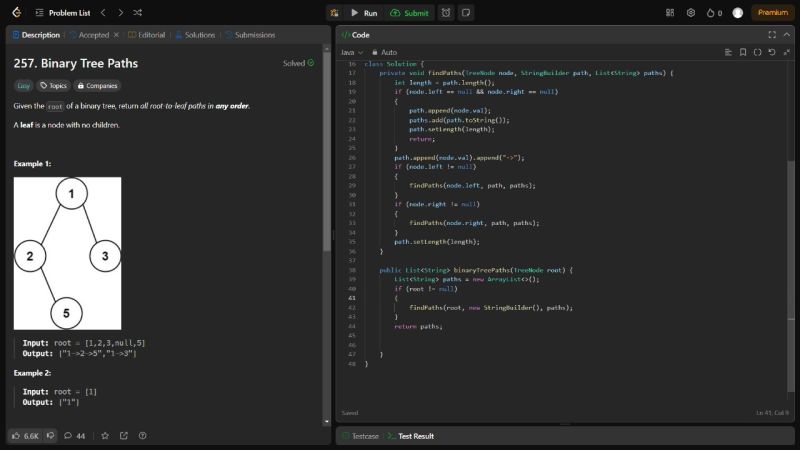
Task: Open the timer alarm clock icon
Action: pos(446,13)
